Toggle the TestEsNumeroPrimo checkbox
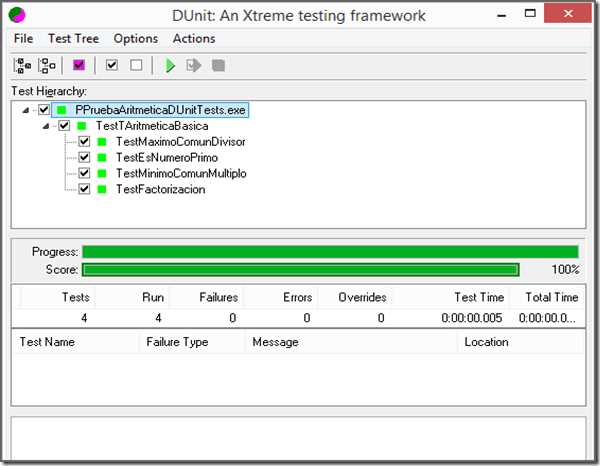Image resolution: width=600 pixels, height=466 pixels. point(84,157)
